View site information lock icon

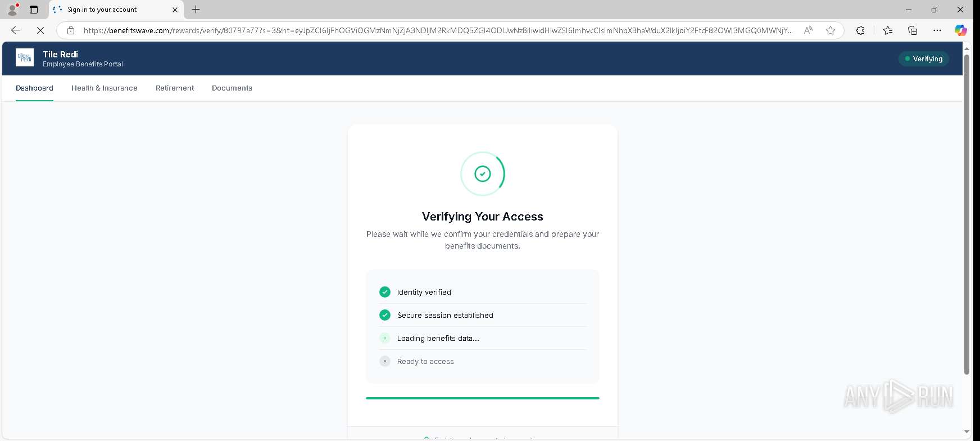(70, 30)
